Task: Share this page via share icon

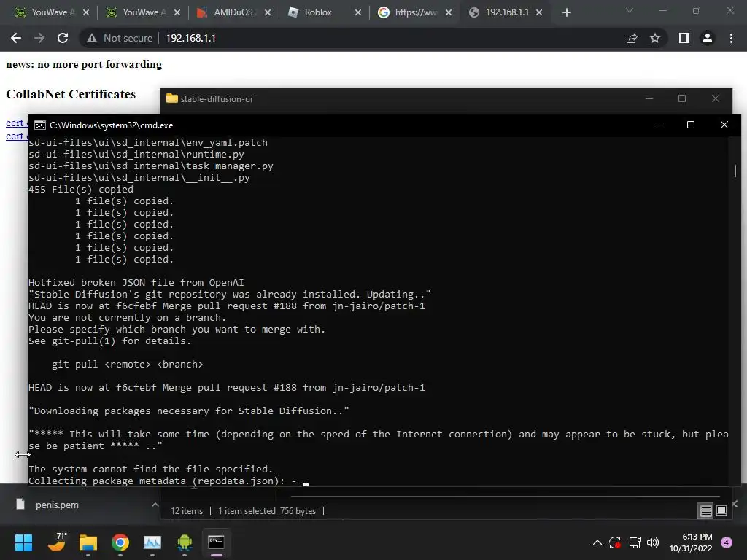Action: tap(632, 38)
